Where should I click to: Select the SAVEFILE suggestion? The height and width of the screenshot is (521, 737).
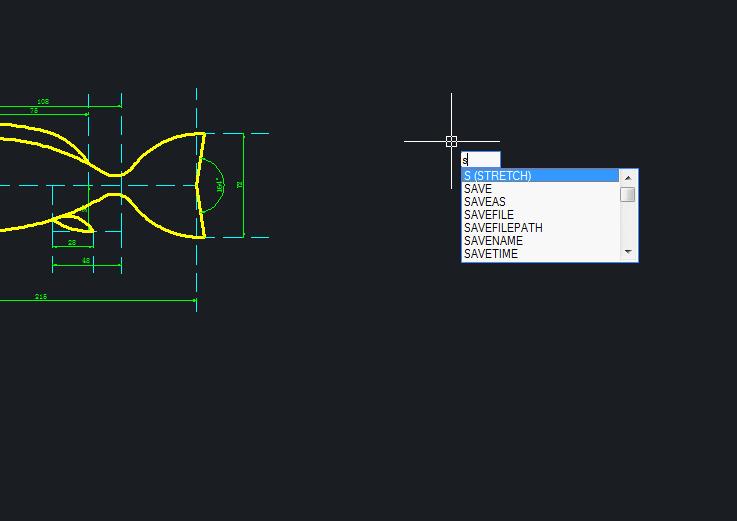click(489, 215)
